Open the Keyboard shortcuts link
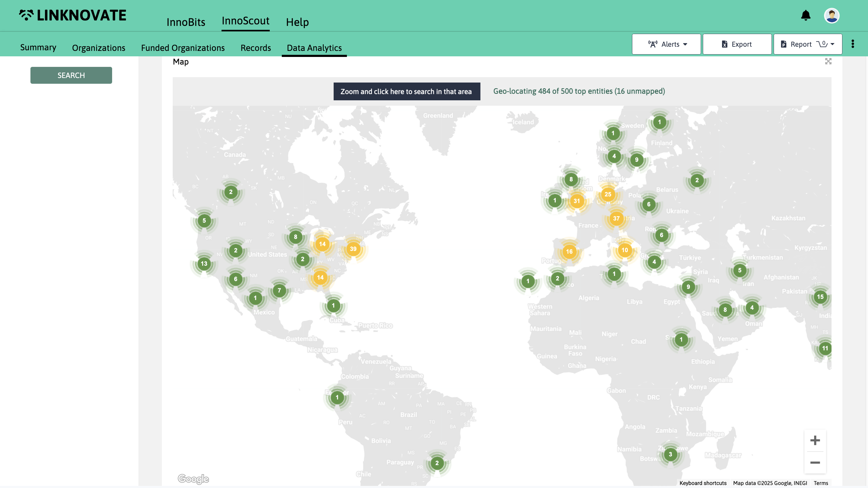Image resolution: width=868 pixels, height=488 pixels. 703,483
